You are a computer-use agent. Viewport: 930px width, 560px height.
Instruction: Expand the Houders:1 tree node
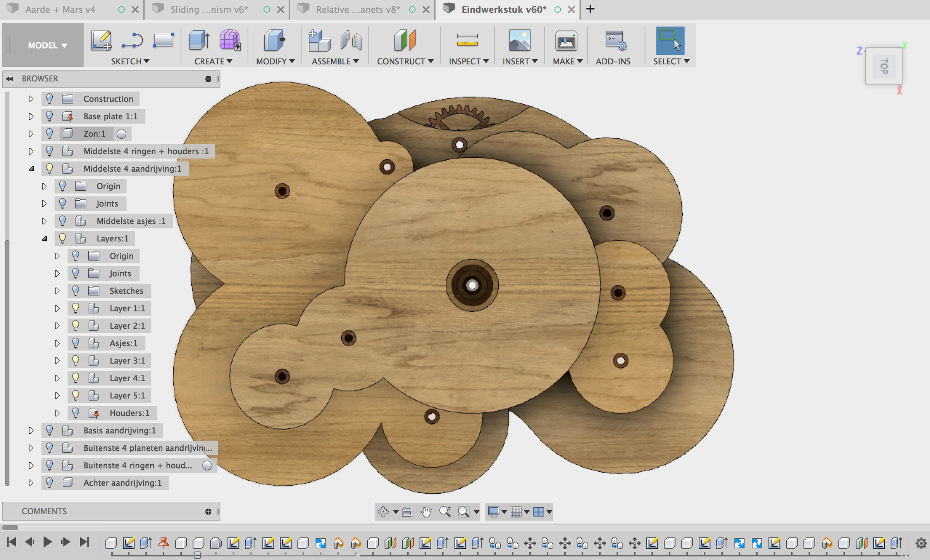57,413
